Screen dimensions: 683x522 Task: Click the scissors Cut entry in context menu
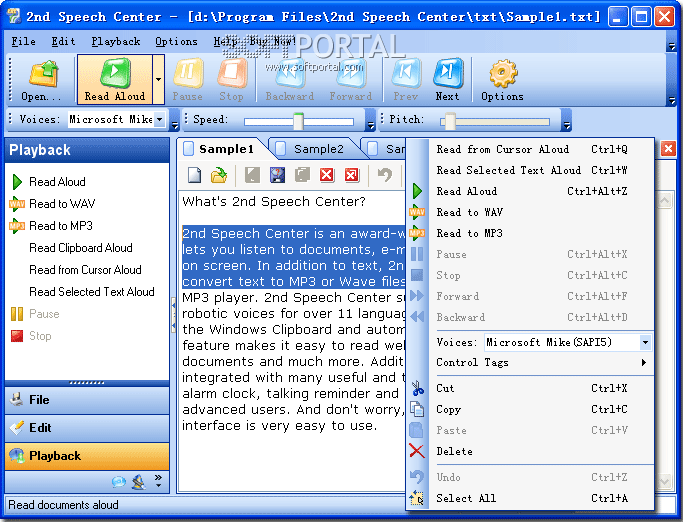pos(530,388)
